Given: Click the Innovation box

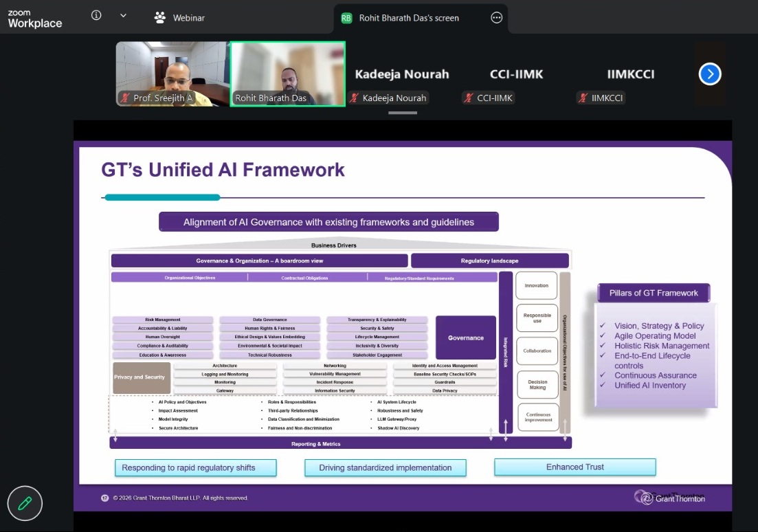Looking at the screenshot, I should pos(537,285).
